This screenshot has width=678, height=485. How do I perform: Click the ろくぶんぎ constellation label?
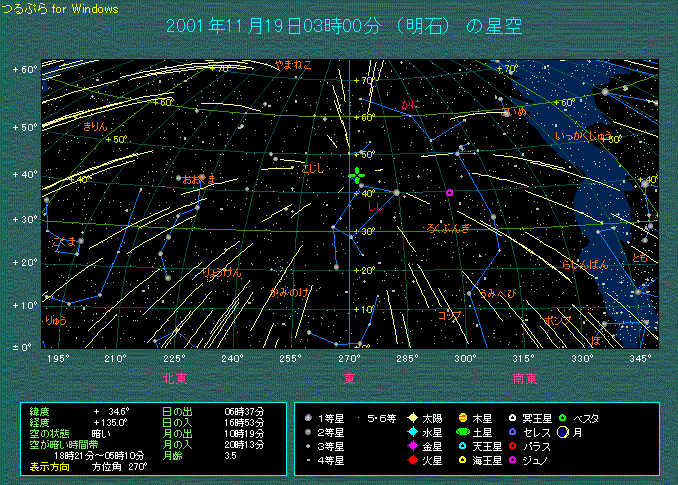click(x=448, y=229)
